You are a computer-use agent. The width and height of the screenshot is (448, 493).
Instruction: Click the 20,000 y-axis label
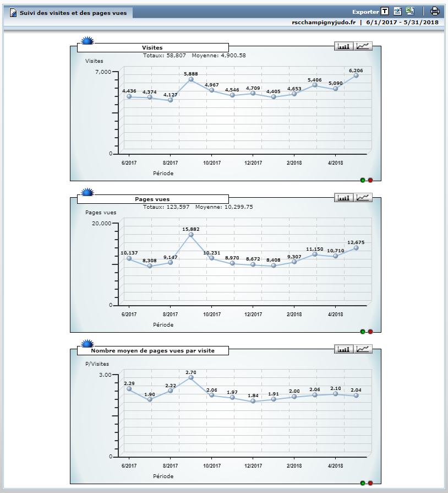click(101, 223)
